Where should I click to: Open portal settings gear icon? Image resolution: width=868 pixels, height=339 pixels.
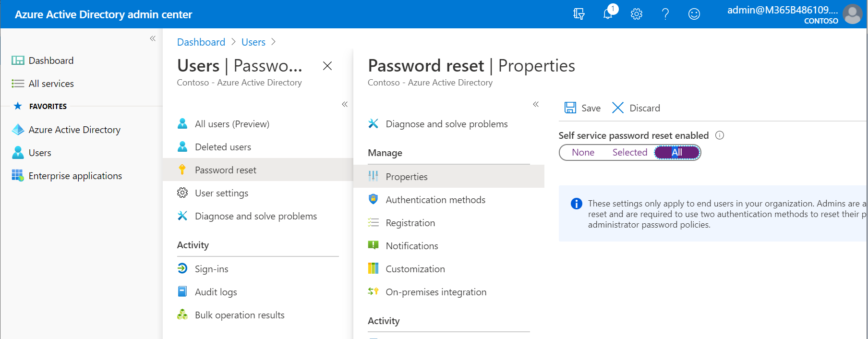pyautogui.click(x=637, y=14)
